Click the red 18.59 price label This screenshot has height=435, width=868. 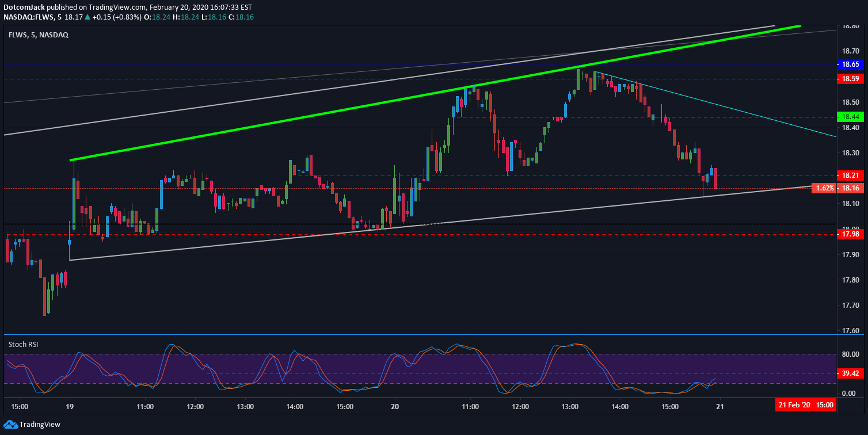tap(850, 79)
